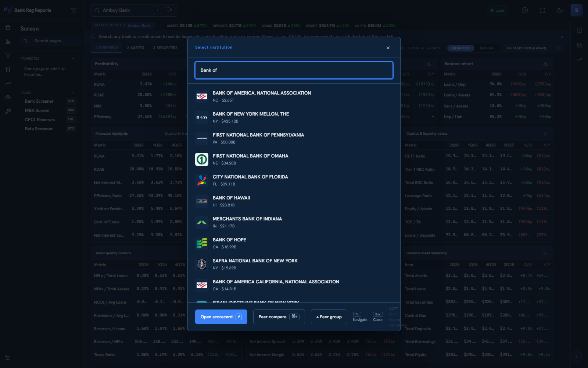
Task: Open CECL Reserves page
Action: click(x=50, y=120)
